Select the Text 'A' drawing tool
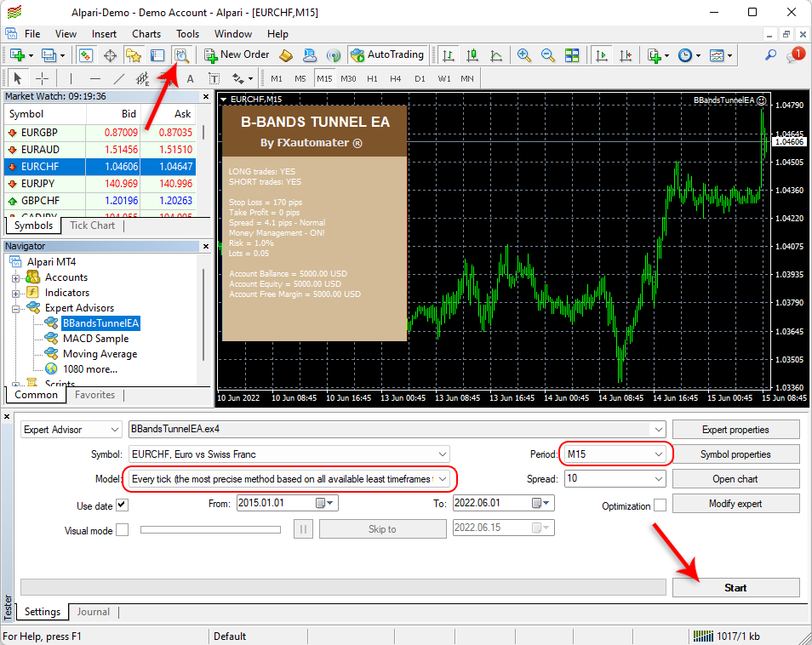 [190, 78]
